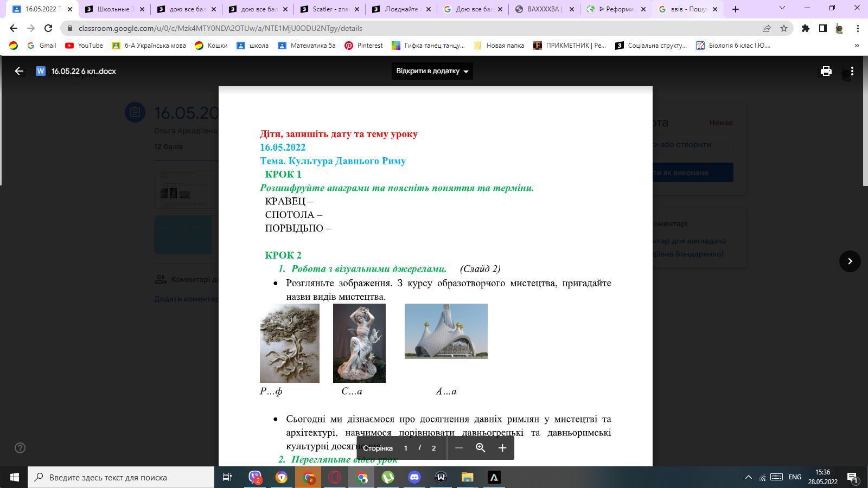
Task: Click the magnifier zoom reset icon
Action: pos(481,448)
